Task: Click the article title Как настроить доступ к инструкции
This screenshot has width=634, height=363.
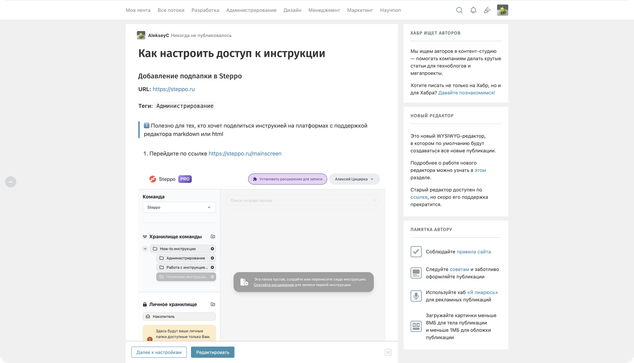Action: click(x=232, y=53)
